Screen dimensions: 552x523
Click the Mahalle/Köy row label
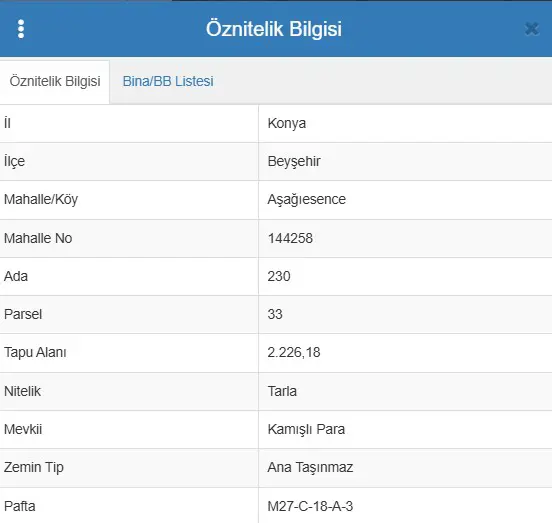coord(41,200)
